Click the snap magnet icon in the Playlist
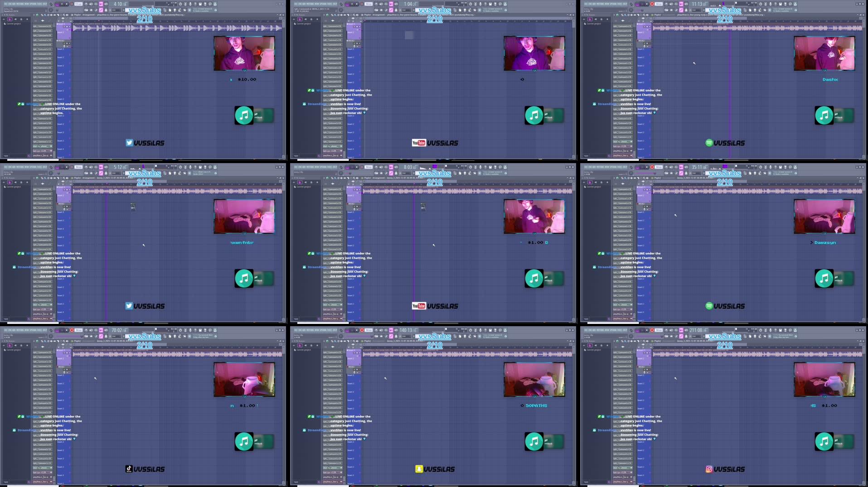Image resolution: width=868 pixels, height=487 pixels. coord(37,14)
